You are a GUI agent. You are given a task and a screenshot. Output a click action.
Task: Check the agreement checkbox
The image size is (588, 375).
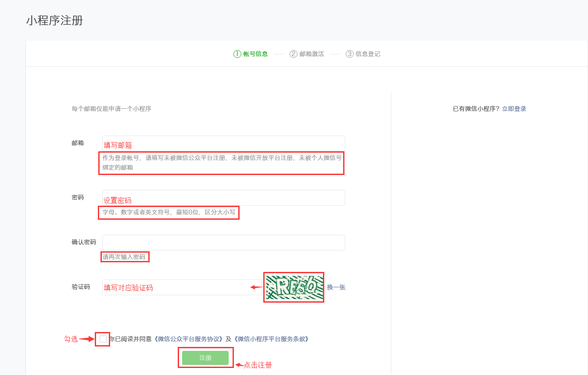103,339
